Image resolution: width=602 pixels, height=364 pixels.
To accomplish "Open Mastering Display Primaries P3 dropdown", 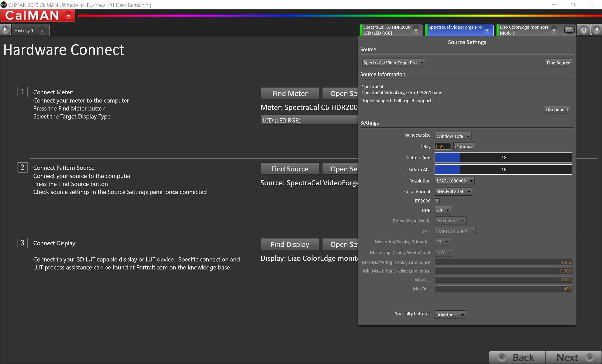I will 442,242.
